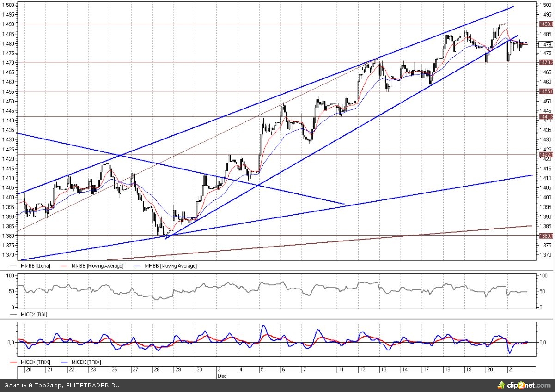Click the 1455.0 price level tag
The image size is (555, 392).
click(x=546, y=91)
